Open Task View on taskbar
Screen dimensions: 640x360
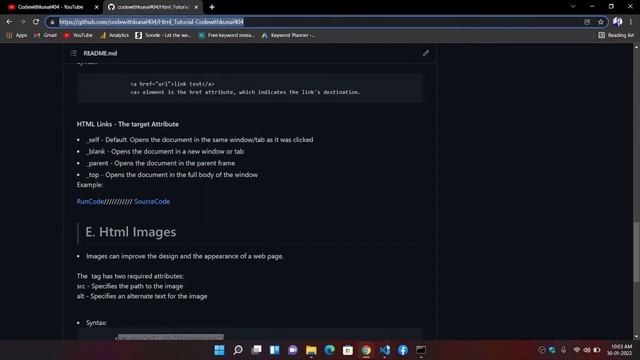(x=256, y=350)
